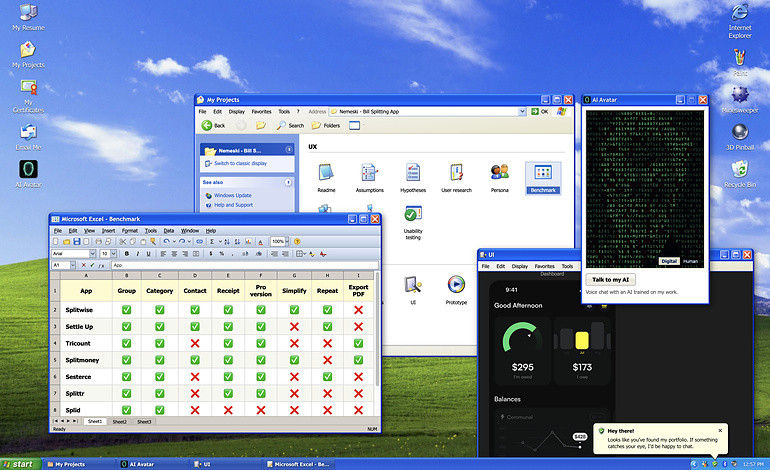Open the Readme file in My Projects
This screenshot has width=770, height=470.
326,177
